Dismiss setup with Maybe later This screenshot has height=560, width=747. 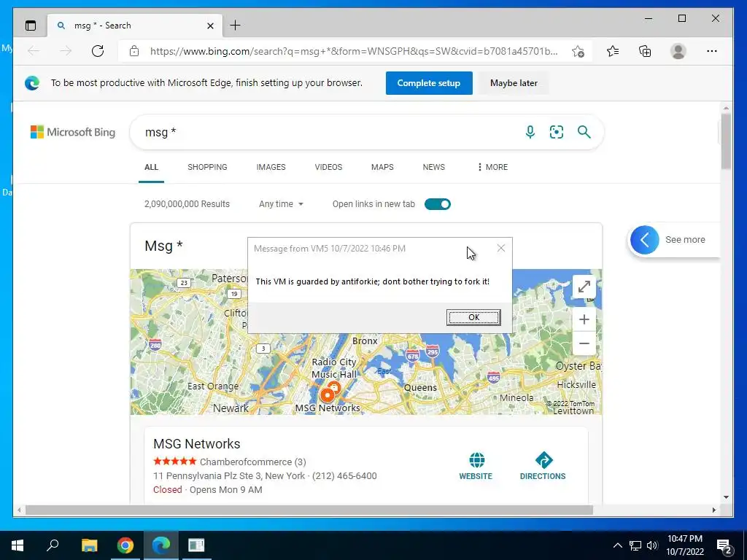click(x=514, y=83)
